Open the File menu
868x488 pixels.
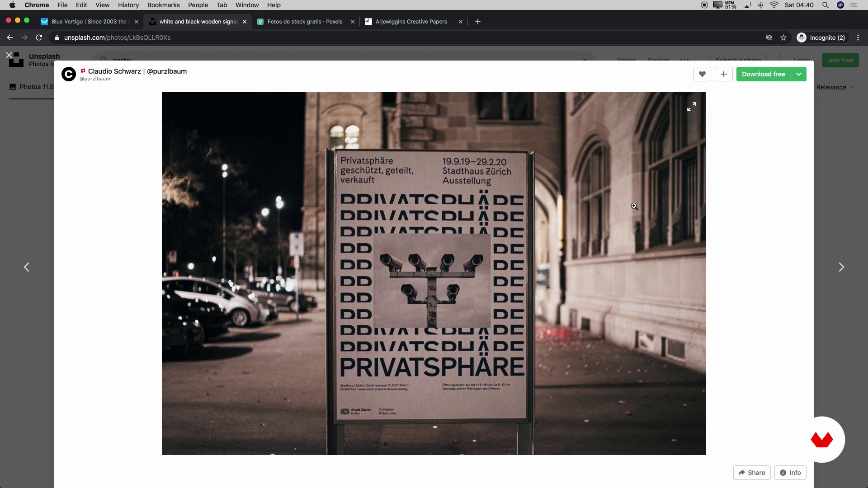pyautogui.click(x=62, y=5)
